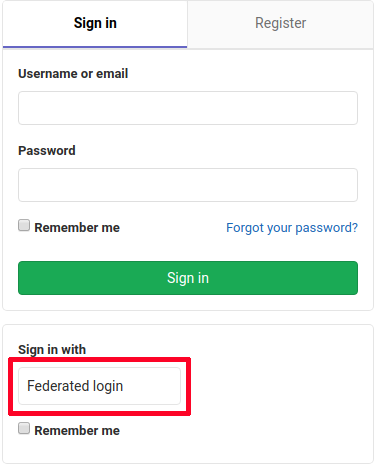Click the 'Password' field label
The width and height of the screenshot is (374, 474).
47,151
